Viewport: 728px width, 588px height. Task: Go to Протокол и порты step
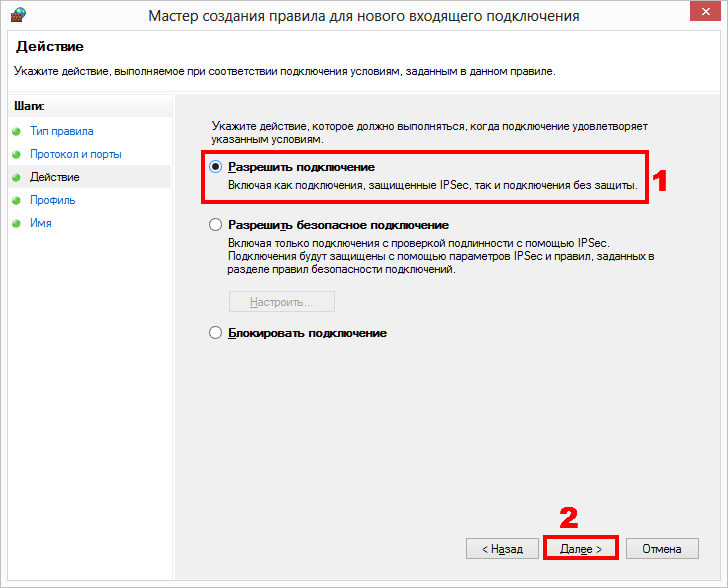click(x=76, y=154)
